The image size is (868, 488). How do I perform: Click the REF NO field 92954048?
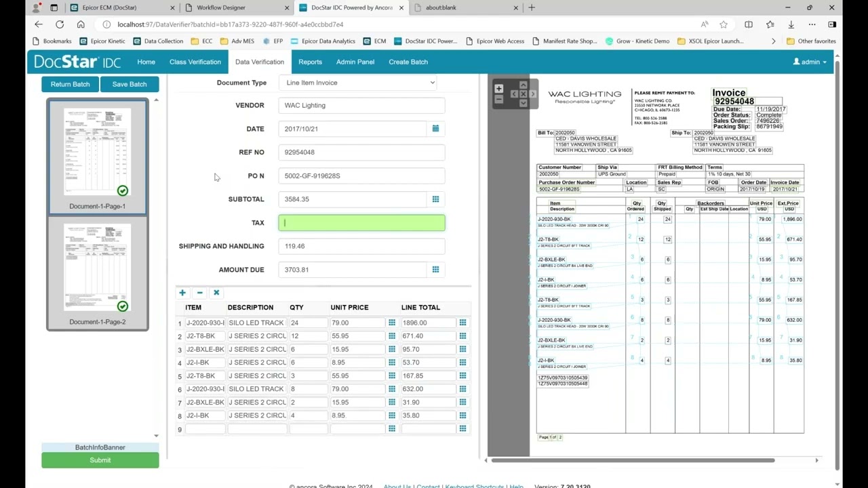coord(361,152)
